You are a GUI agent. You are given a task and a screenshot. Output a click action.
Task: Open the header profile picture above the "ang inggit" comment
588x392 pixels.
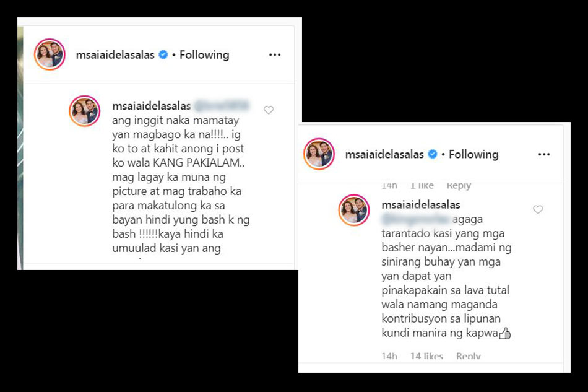pos(50,54)
